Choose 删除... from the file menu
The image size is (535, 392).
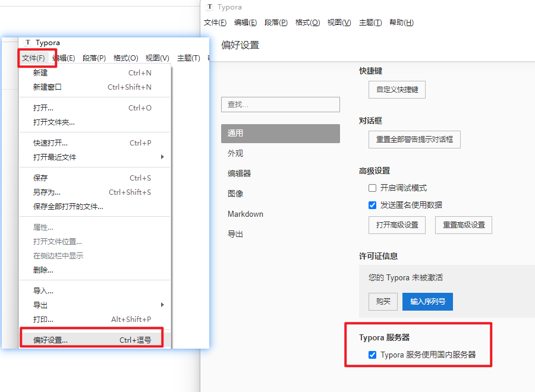(95, 270)
